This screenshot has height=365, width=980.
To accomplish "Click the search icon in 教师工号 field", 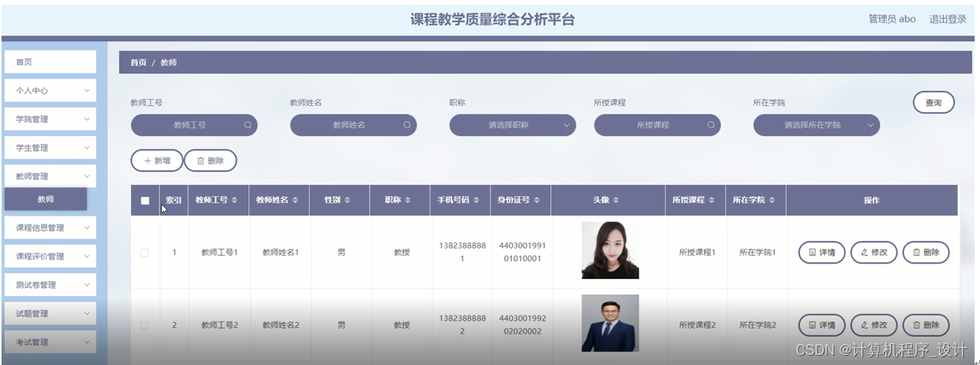I will pyautogui.click(x=248, y=125).
